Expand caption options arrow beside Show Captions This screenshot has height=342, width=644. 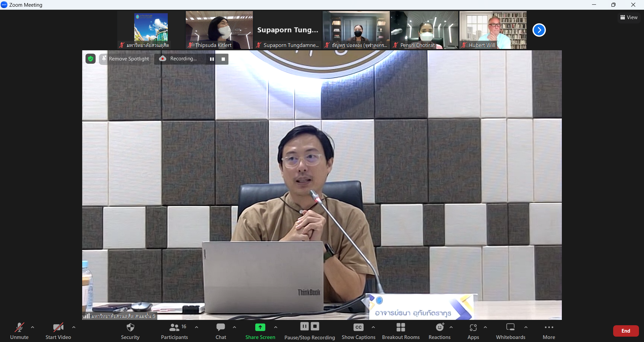click(373, 327)
